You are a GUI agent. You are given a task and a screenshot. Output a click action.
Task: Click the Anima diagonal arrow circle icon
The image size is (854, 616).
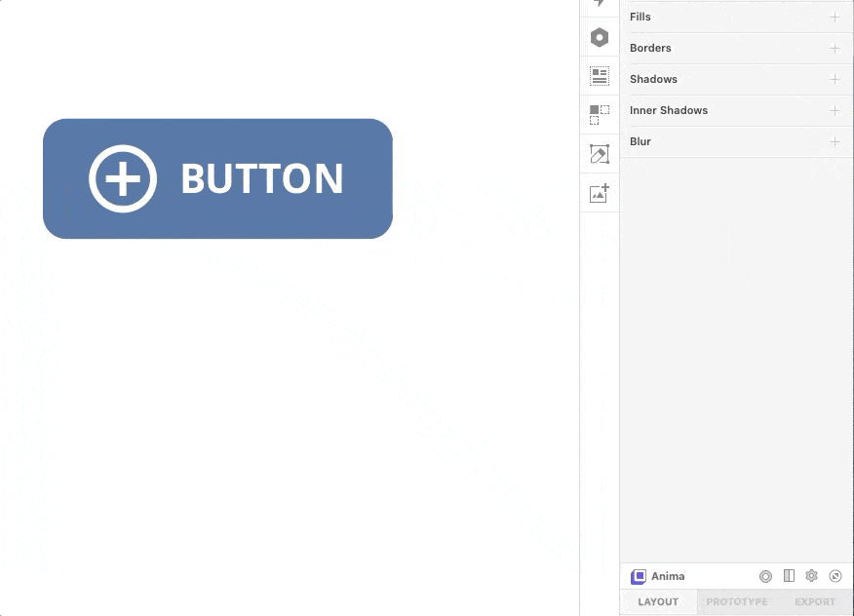(x=835, y=576)
